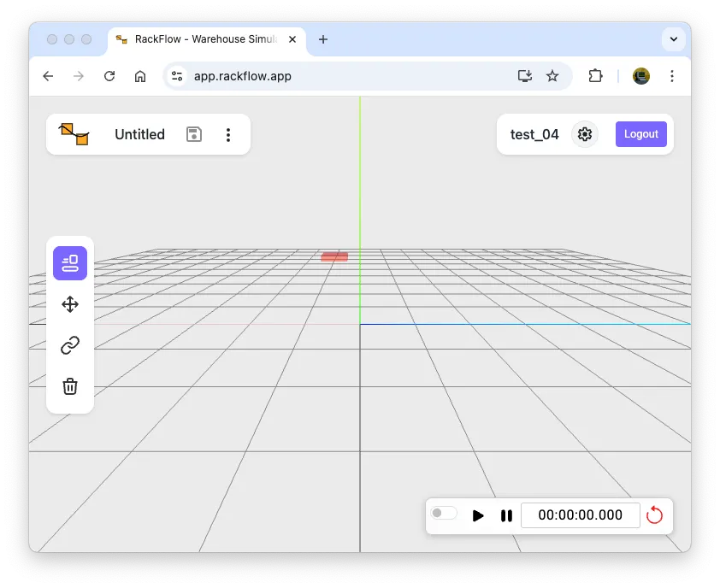Bookmark the page using the star

(552, 76)
